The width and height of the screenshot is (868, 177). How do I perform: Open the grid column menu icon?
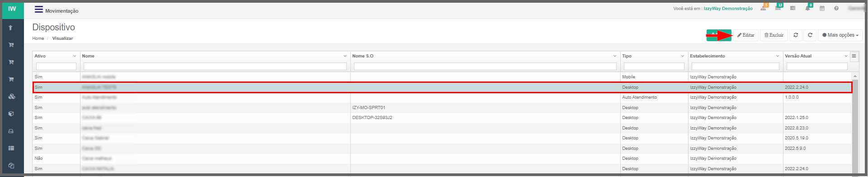pyautogui.click(x=854, y=56)
